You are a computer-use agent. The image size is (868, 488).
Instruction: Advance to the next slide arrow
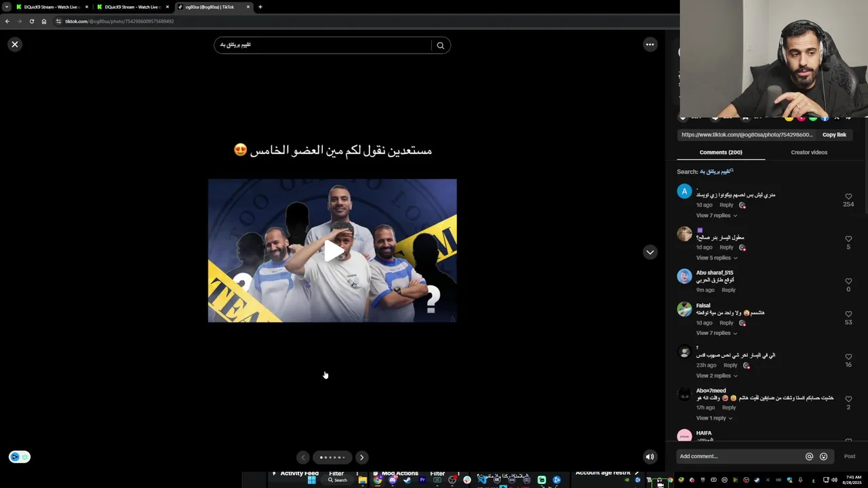pyautogui.click(x=361, y=457)
